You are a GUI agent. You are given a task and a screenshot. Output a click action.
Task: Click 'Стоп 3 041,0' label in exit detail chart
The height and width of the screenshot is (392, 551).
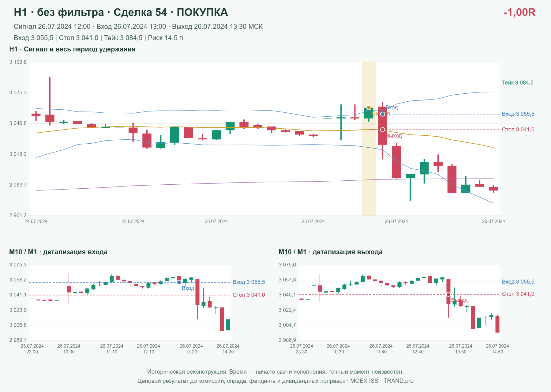point(518,294)
